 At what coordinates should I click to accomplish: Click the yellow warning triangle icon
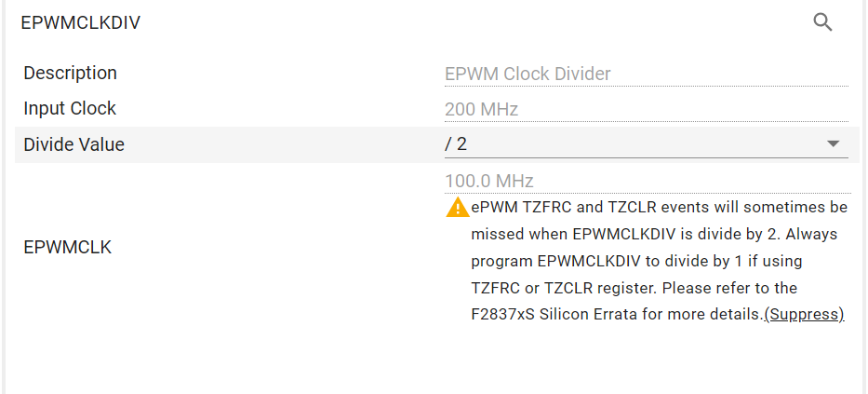pos(458,207)
